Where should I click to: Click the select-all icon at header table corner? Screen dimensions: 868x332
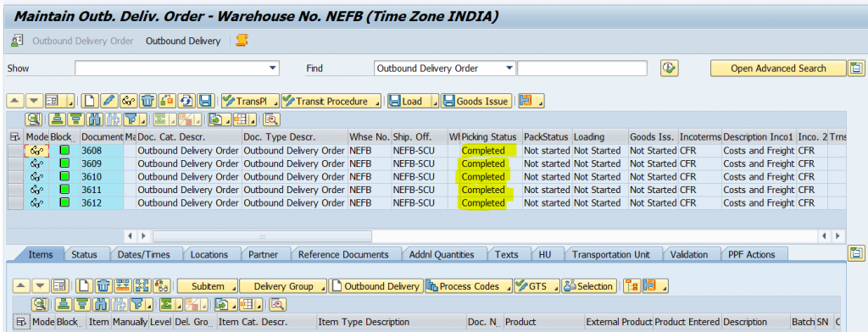tap(15, 136)
